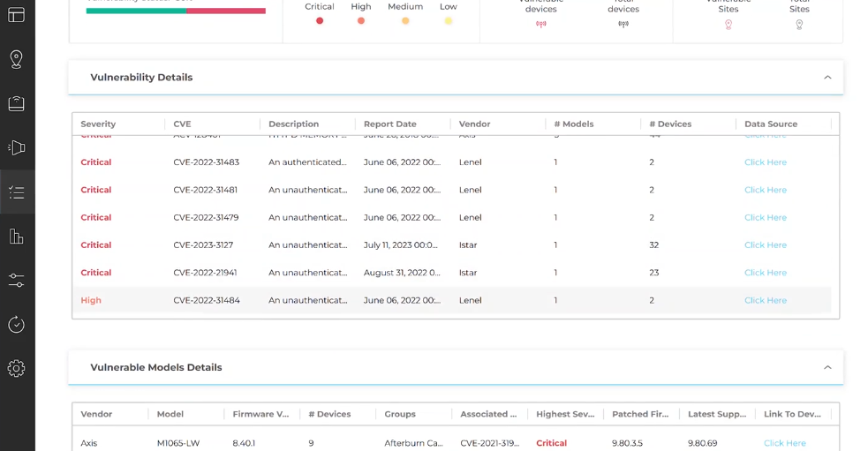
Task: Click the vulnerable devices icon
Action: [x=540, y=24]
